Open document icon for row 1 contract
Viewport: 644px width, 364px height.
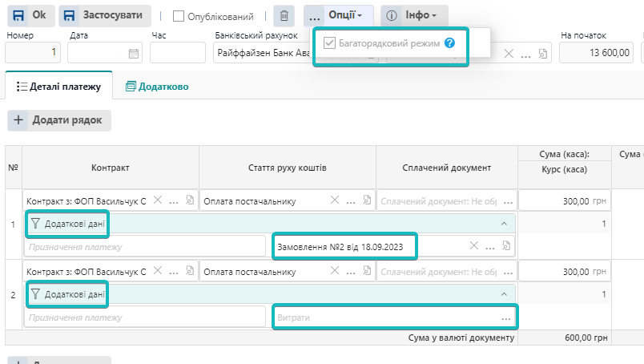pyautogui.click(x=190, y=201)
